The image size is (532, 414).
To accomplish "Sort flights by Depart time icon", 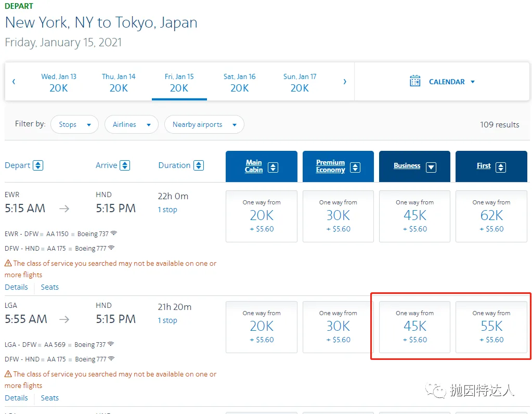I will click(38, 165).
